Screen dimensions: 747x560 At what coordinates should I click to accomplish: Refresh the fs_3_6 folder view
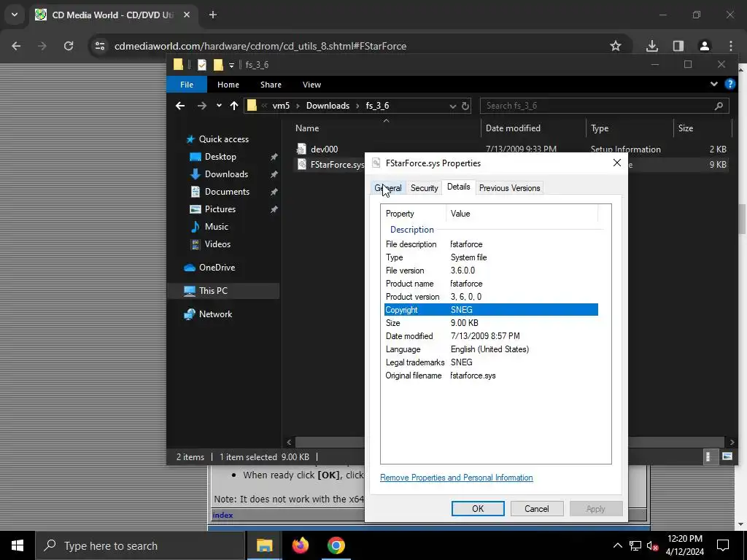click(465, 106)
